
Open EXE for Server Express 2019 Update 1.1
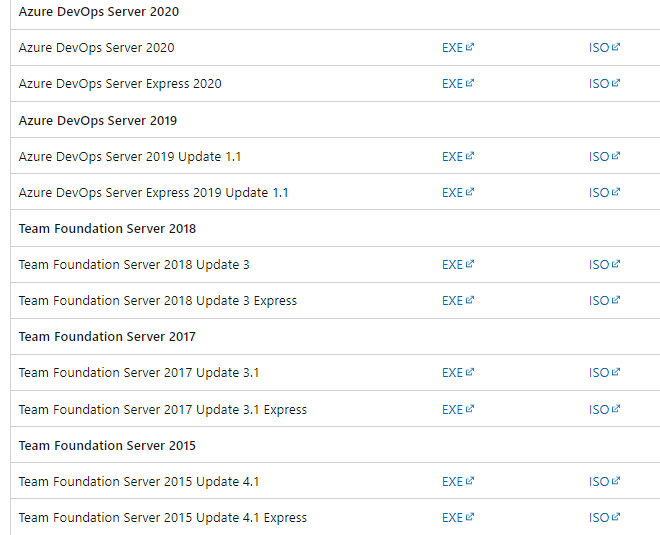(458, 192)
